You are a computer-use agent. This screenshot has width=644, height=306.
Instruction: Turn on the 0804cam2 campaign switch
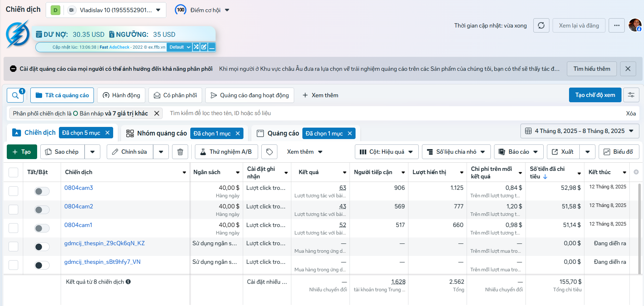click(42, 210)
